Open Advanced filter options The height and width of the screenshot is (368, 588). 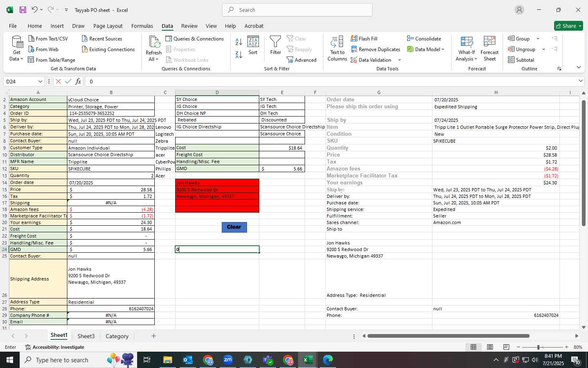tap(301, 60)
